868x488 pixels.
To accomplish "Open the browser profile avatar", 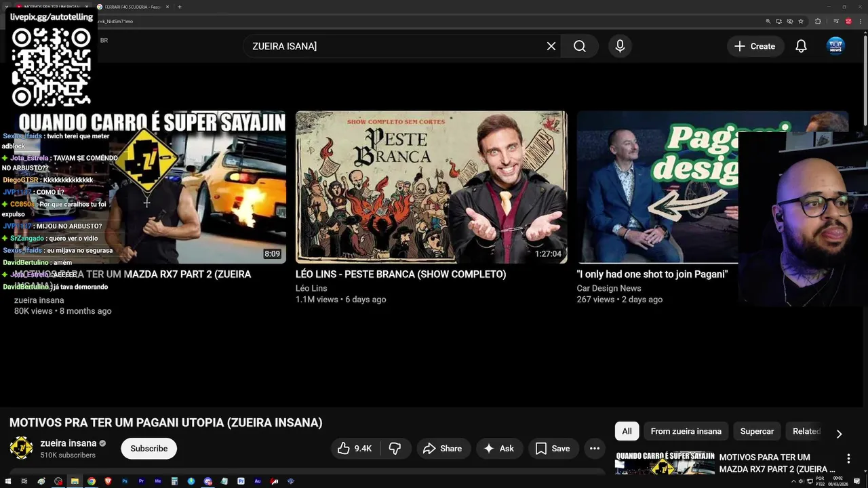I will [848, 21].
